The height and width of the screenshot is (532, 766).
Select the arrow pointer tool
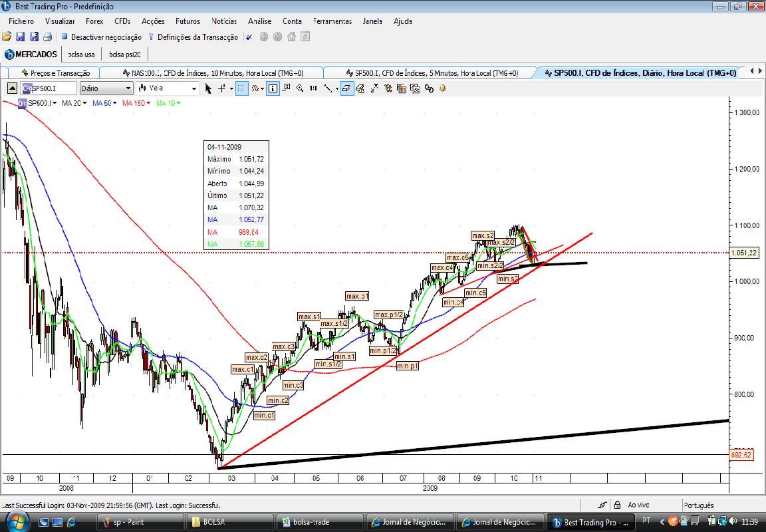[208, 88]
